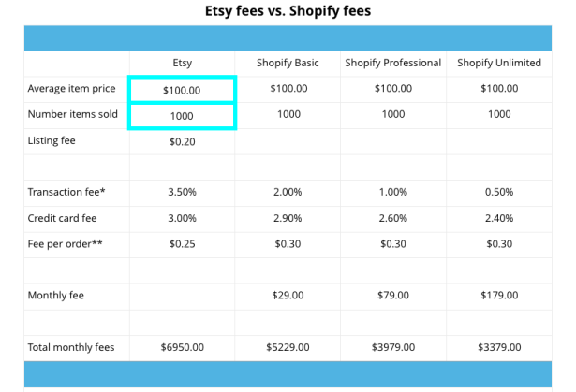
Task: Click Shopify Professional transaction fee 1.00%
Action: tap(393, 192)
